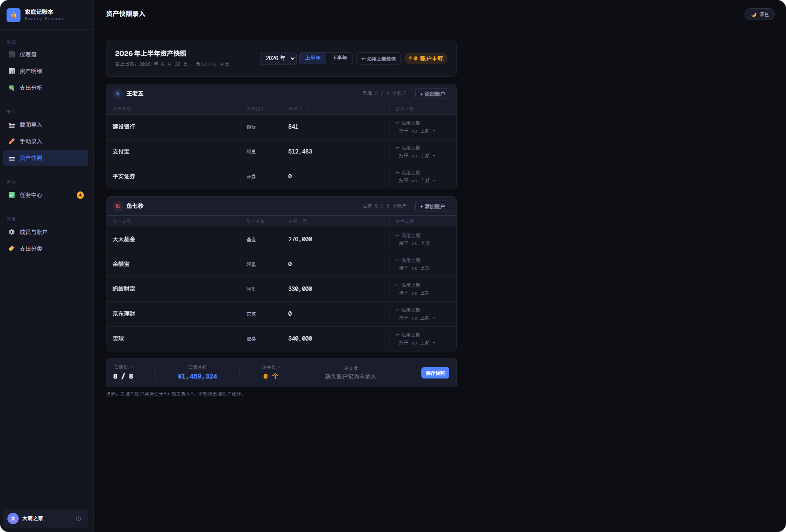Click the 账户未填 status badge
This screenshot has height=532, width=786.
coord(426,58)
